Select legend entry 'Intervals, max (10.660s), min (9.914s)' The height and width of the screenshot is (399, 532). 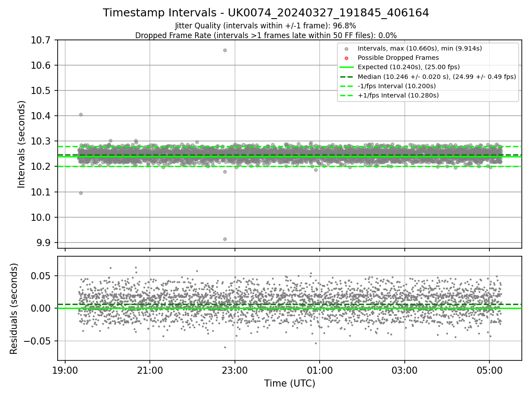(419, 48)
